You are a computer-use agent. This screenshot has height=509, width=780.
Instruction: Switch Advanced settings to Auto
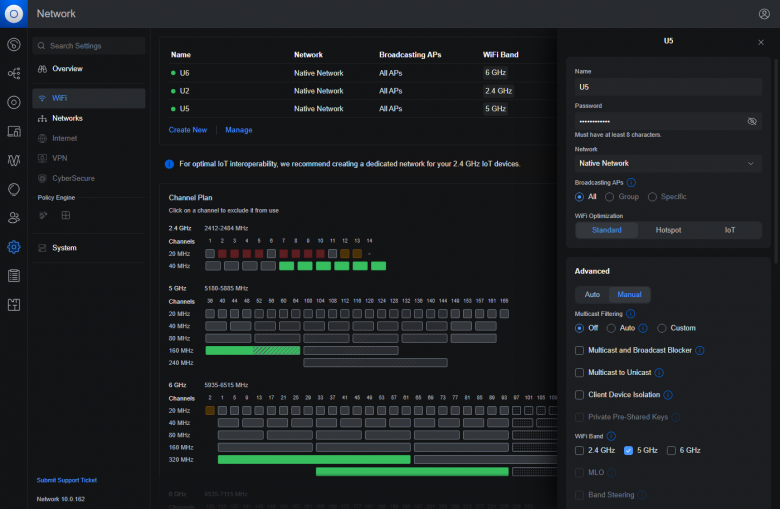592,295
